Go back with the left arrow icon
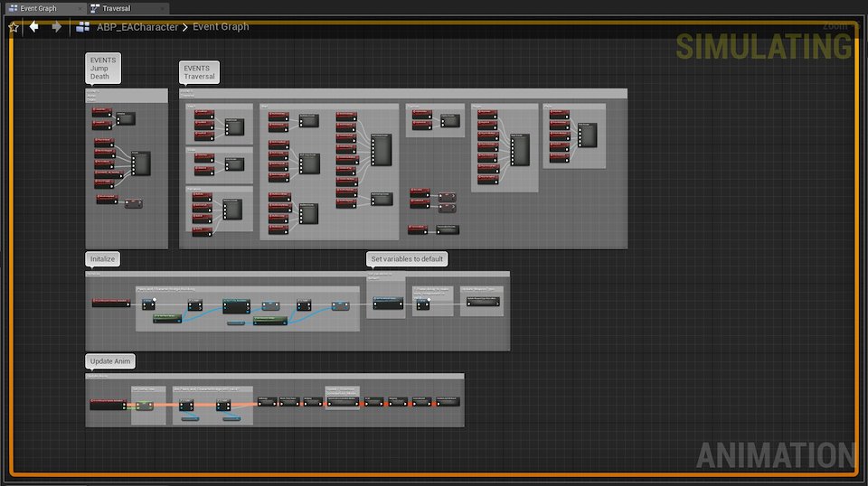The image size is (868, 486). pos(34,26)
